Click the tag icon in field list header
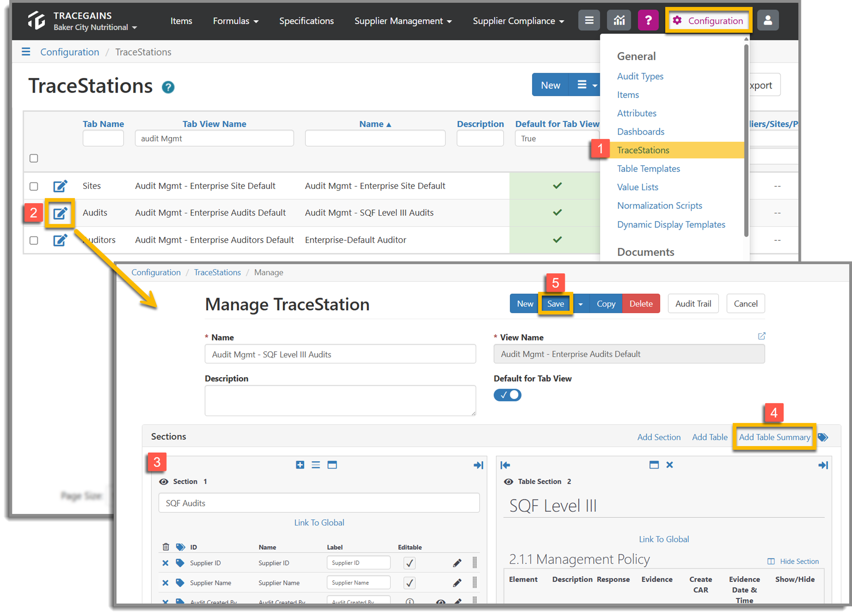Image resolution: width=852 pixels, height=616 pixels. click(x=180, y=547)
